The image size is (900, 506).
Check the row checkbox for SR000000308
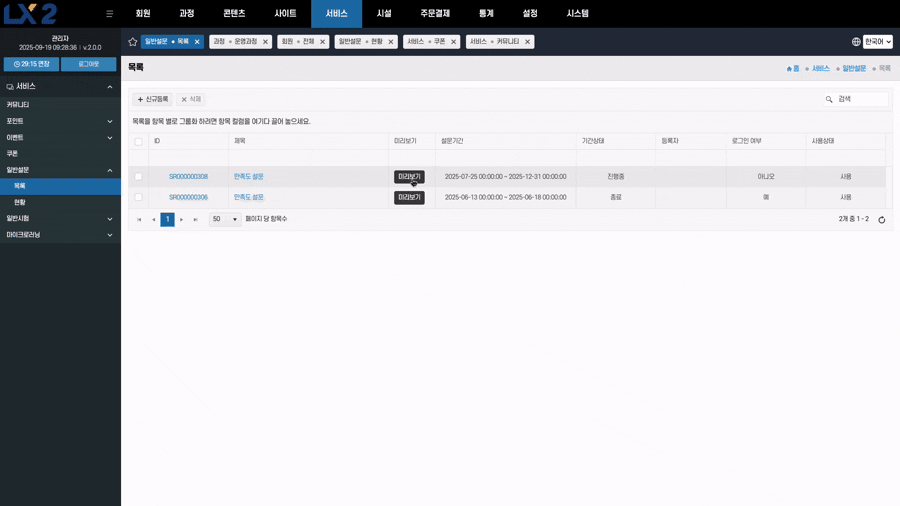(138, 177)
